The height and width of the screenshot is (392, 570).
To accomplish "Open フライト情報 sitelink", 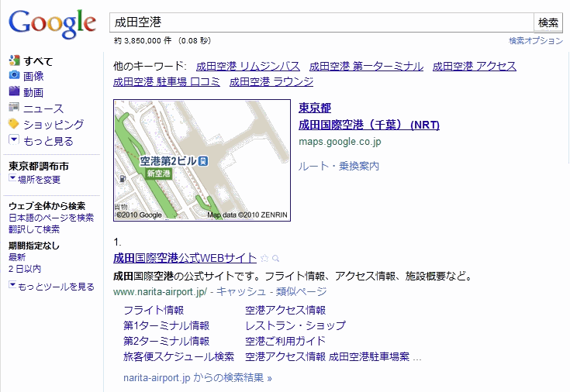I will 154,310.
